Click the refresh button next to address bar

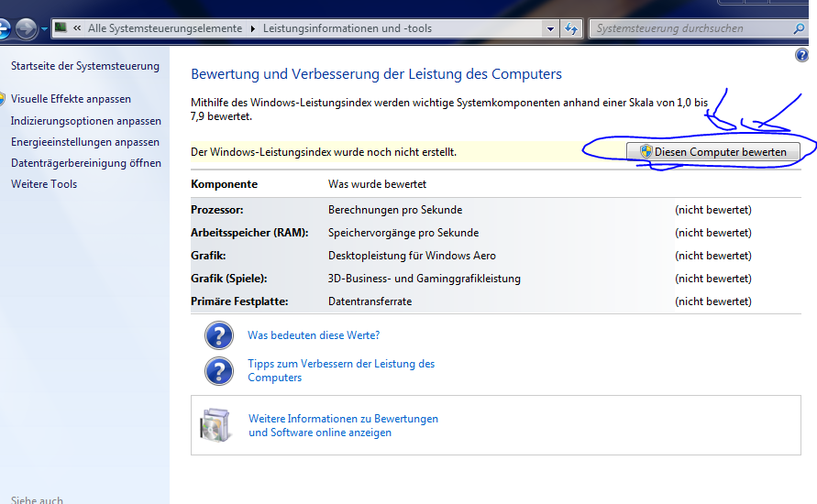pyautogui.click(x=571, y=28)
